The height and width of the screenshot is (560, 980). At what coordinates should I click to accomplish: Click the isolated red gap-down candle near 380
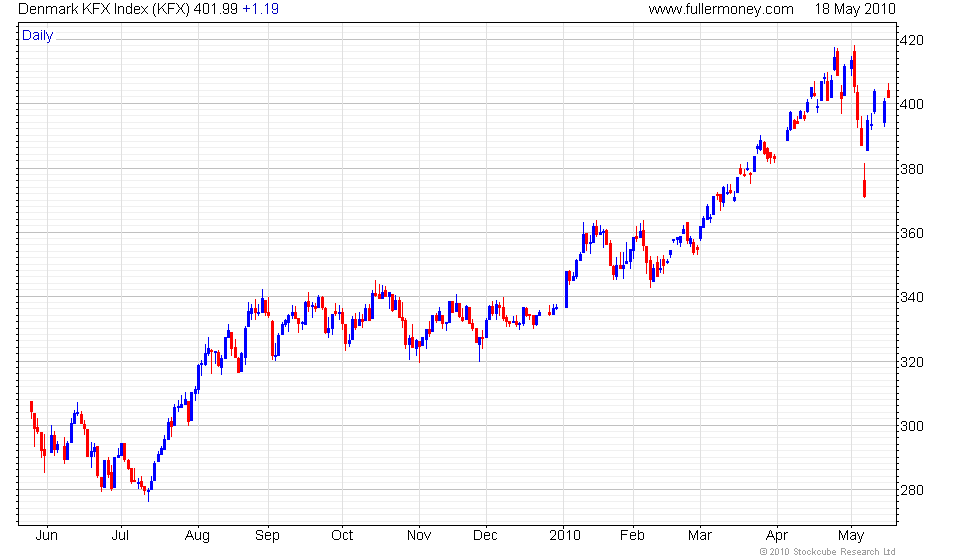(x=864, y=181)
